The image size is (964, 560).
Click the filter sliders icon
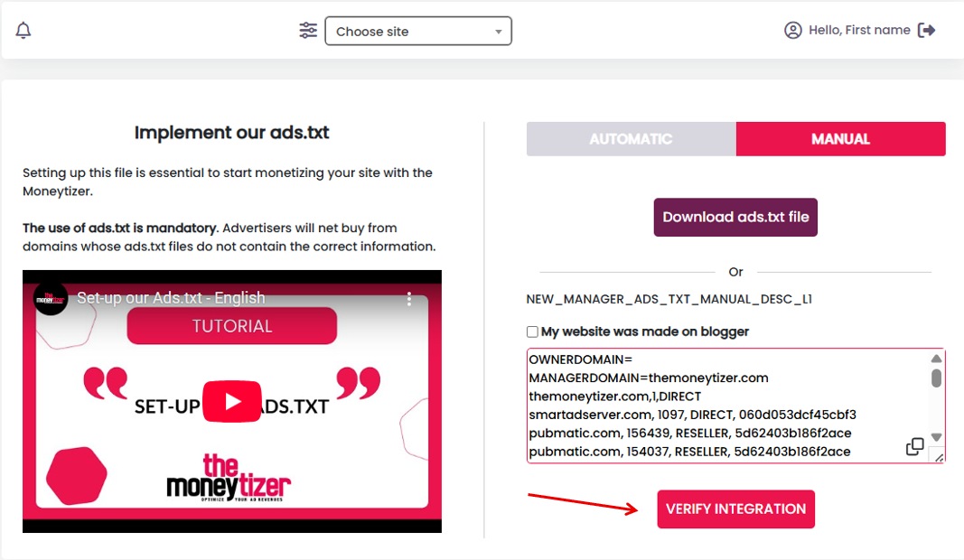point(308,30)
